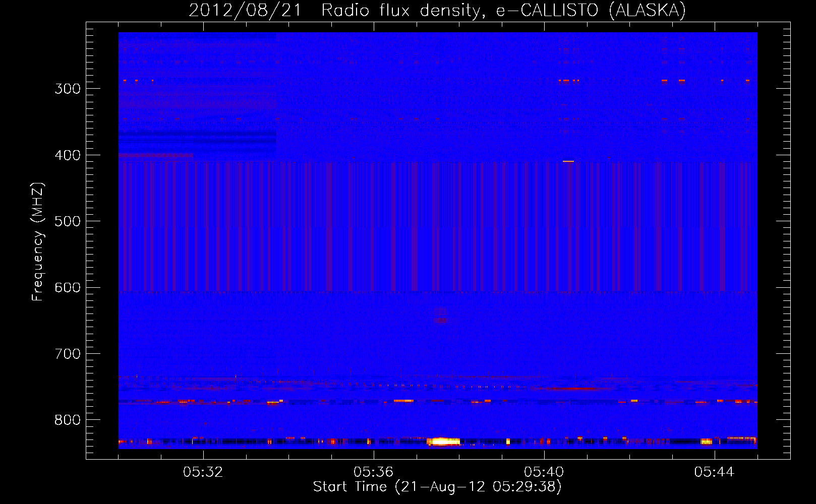Click the dark red patch near 650 MHz
Image resolution: width=816 pixels, height=504 pixels.
coord(441,320)
